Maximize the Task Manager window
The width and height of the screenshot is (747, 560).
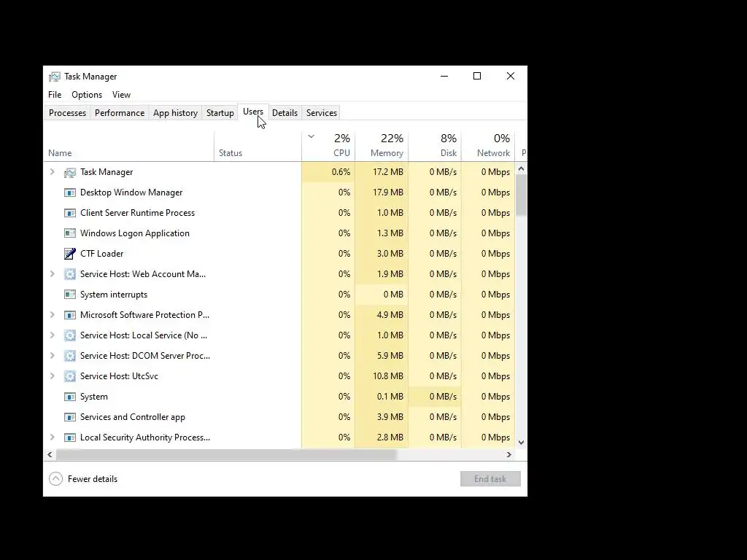tap(477, 76)
